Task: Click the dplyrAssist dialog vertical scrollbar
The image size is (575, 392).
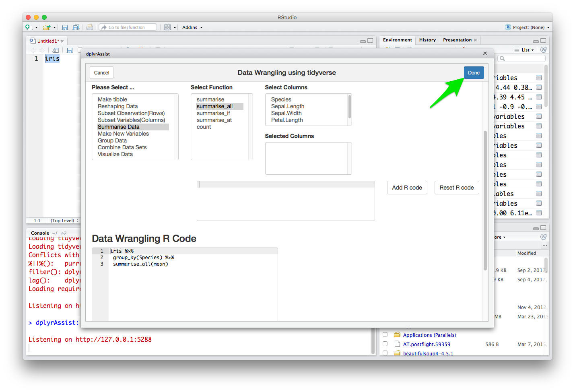Action: [485, 200]
